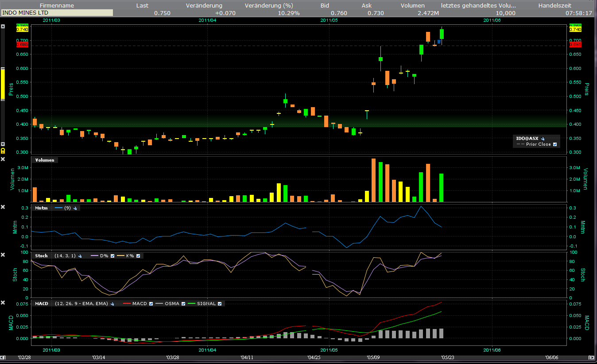
Task: Click the gray OSMA line color sample
Action: point(159,304)
